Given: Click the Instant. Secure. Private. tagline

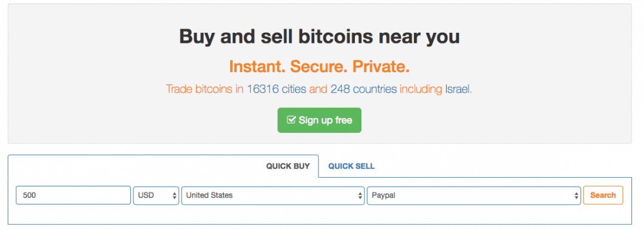Looking at the screenshot, I should click(319, 66).
